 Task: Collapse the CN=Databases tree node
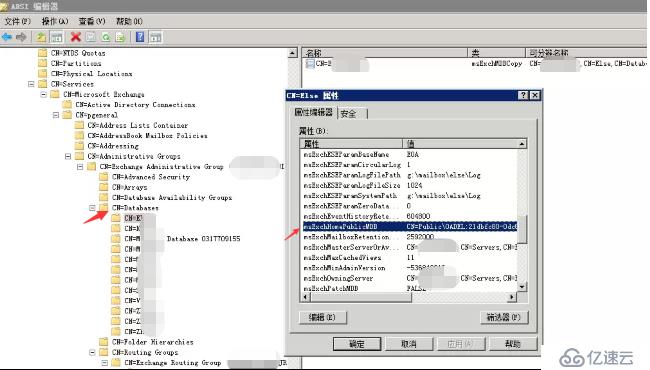(x=92, y=208)
